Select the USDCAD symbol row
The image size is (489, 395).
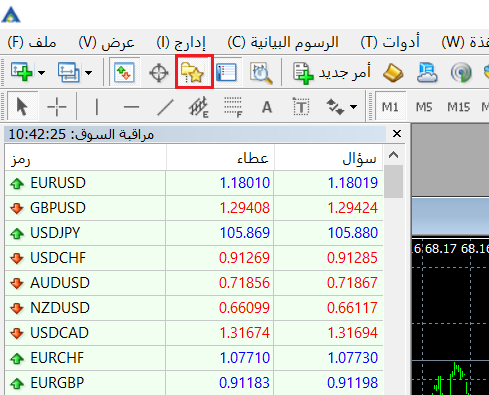(x=194, y=333)
